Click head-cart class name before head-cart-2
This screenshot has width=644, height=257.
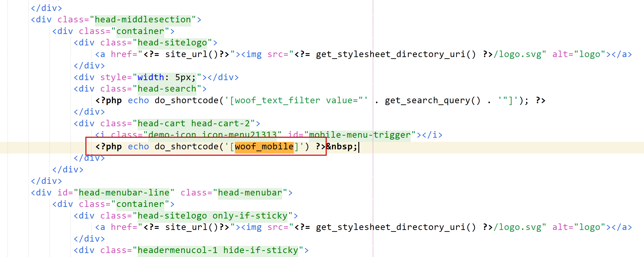click(162, 123)
